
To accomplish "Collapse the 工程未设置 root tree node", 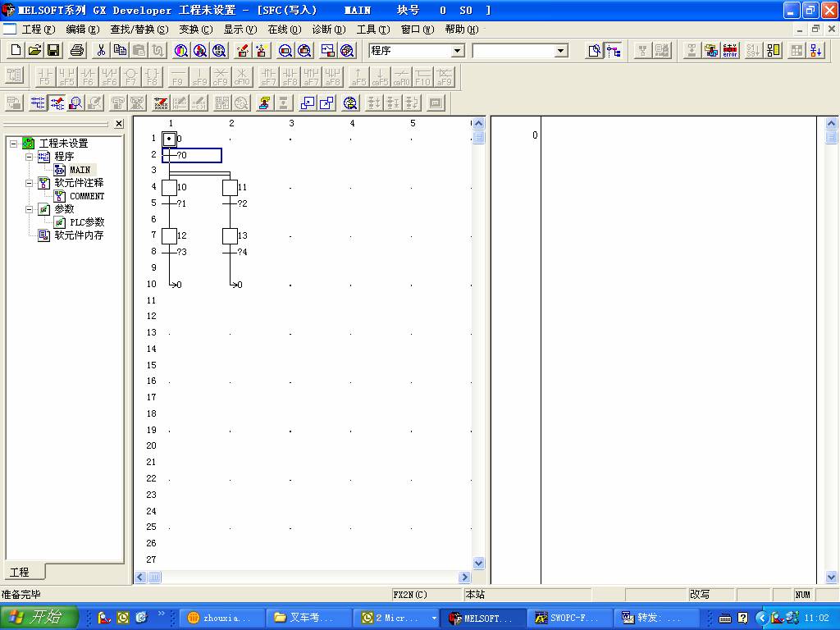I will tap(13, 143).
